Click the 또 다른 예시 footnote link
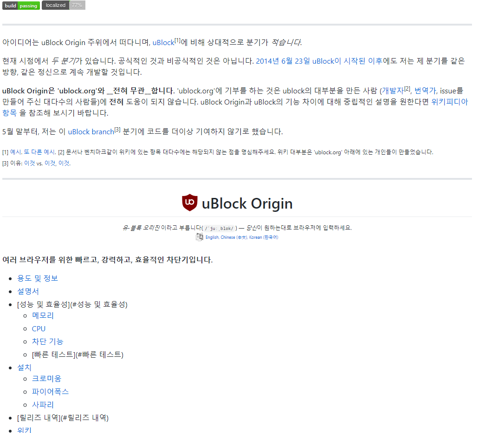Image resolution: width=504 pixels, height=433 pixels. click(39, 152)
